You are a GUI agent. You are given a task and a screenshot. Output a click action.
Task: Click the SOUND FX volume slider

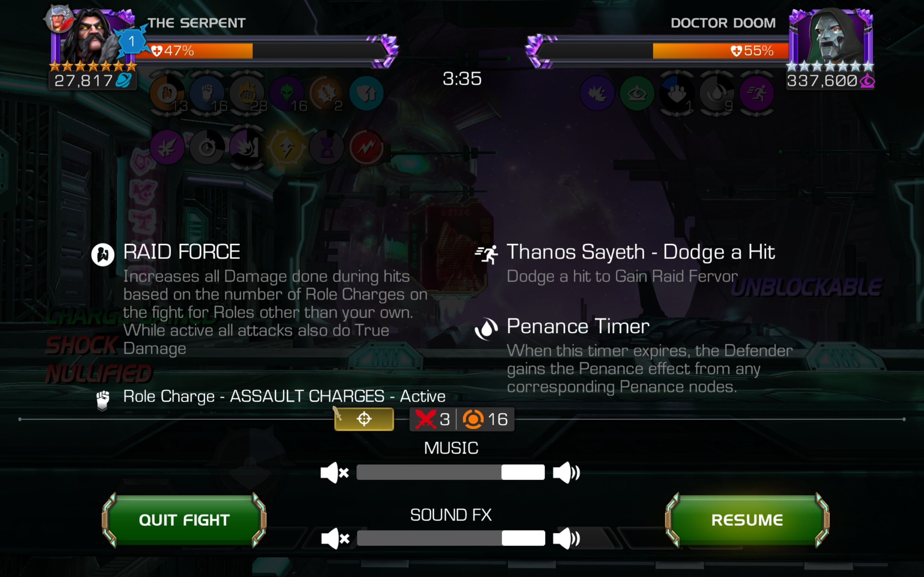point(450,538)
